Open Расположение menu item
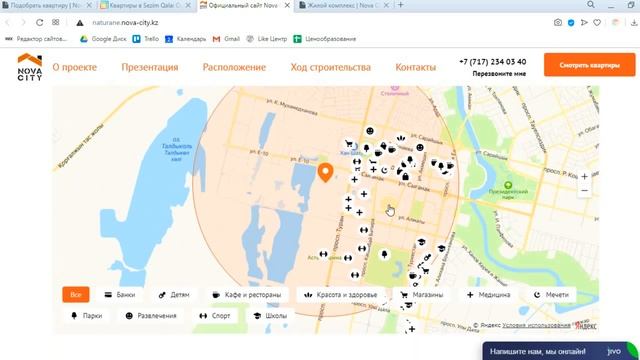Image resolution: width=640 pixels, height=360 pixels. click(234, 67)
